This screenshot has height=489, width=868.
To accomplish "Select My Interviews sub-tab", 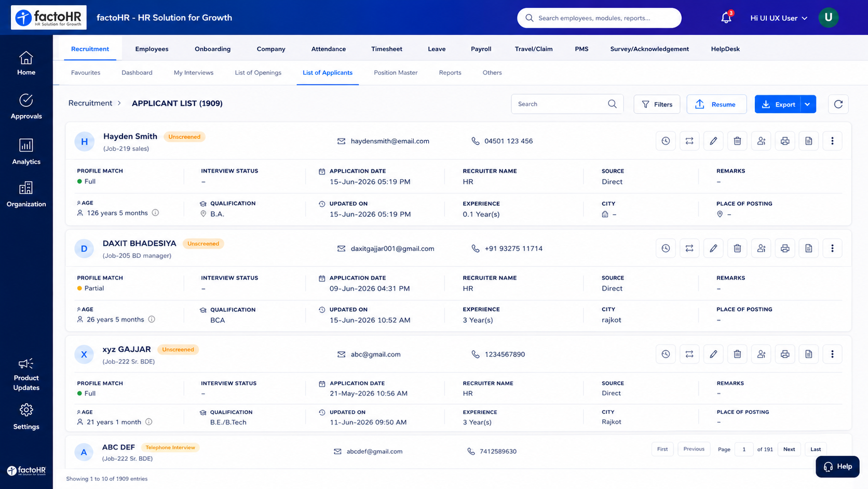I will click(194, 73).
